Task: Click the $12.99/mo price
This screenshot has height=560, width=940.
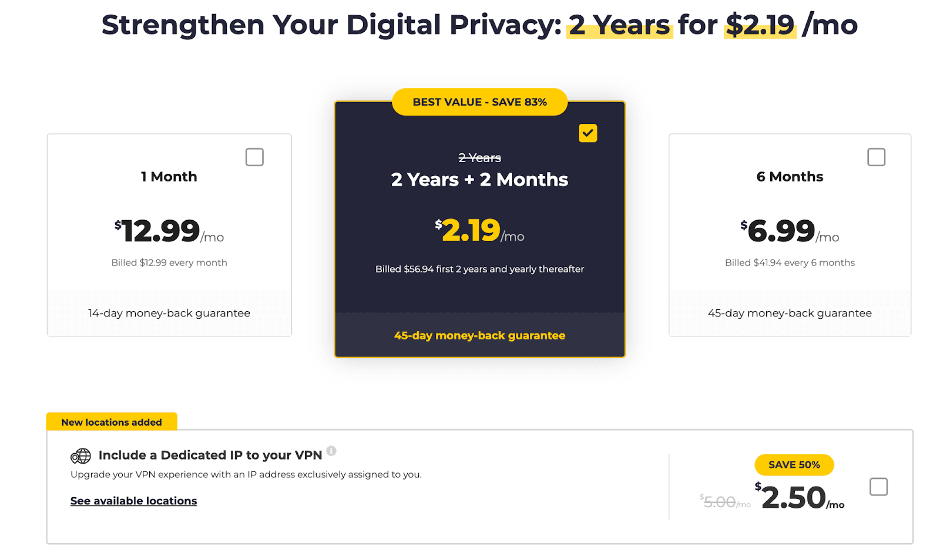Action: [x=169, y=231]
